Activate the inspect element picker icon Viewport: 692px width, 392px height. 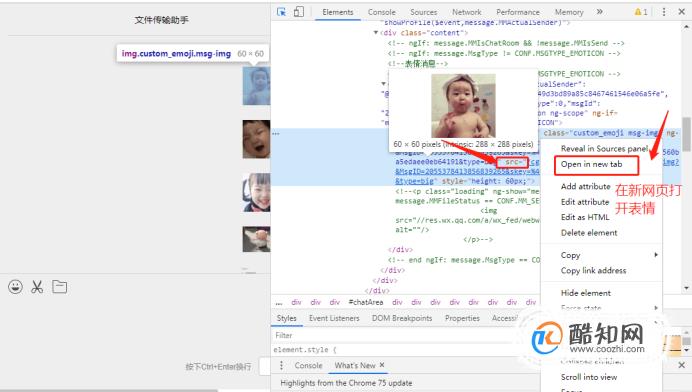click(x=281, y=12)
